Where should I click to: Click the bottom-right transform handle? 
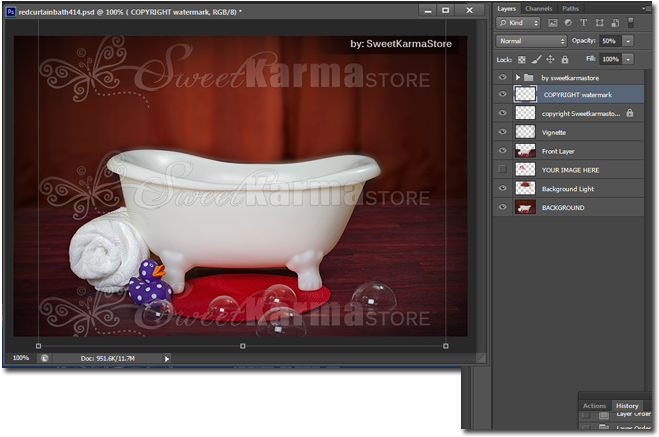pos(445,346)
